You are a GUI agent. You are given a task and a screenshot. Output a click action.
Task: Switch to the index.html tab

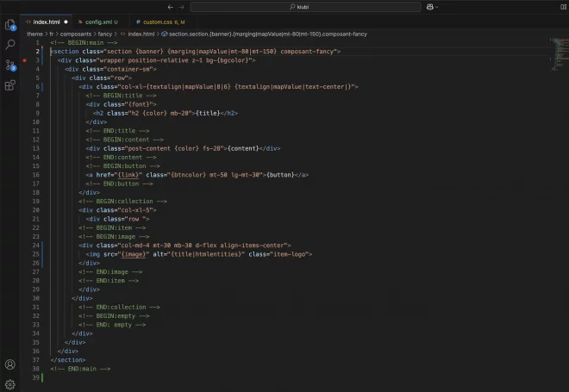[46, 22]
